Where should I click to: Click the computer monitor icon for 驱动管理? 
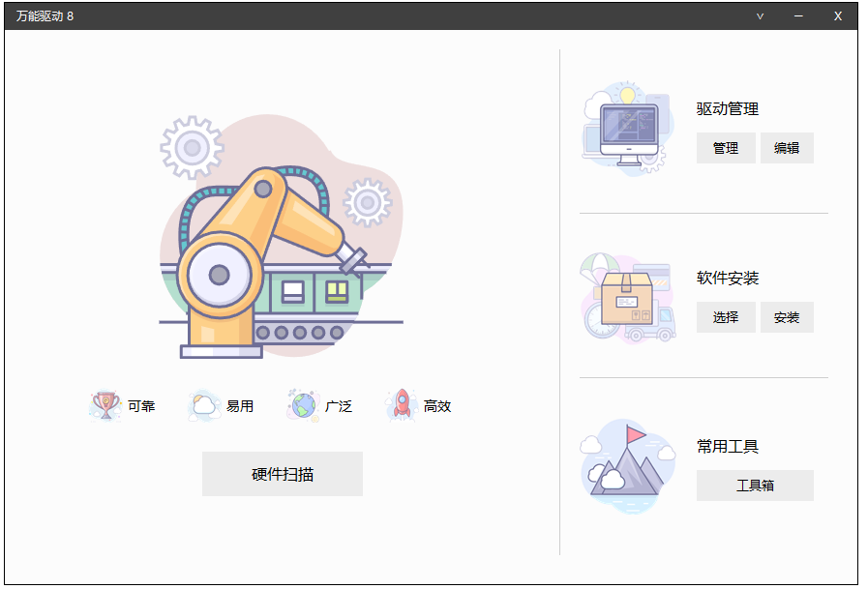click(x=627, y=129)
